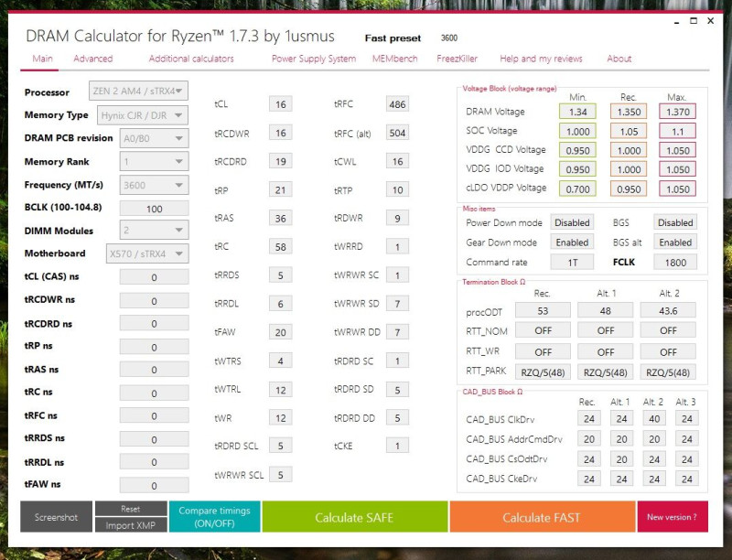732x560 pixels.
Task: Click DRAM Voltage Max. value 1.370
Action: click(678, 112)
